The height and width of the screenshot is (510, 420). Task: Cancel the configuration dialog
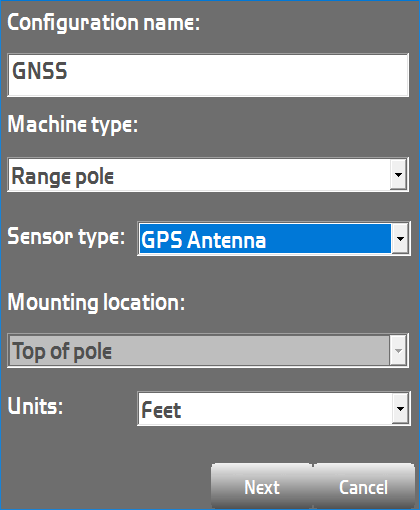(x=364, y=487)
